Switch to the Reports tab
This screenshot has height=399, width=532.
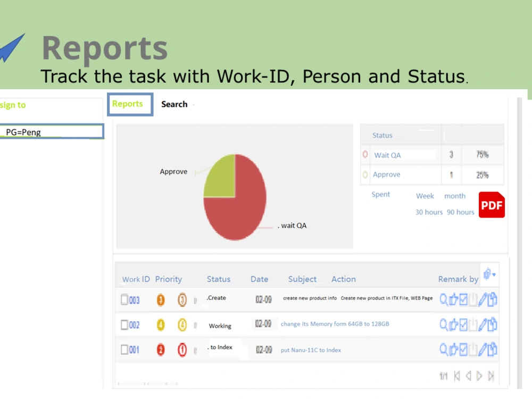(x=129, y=104)
